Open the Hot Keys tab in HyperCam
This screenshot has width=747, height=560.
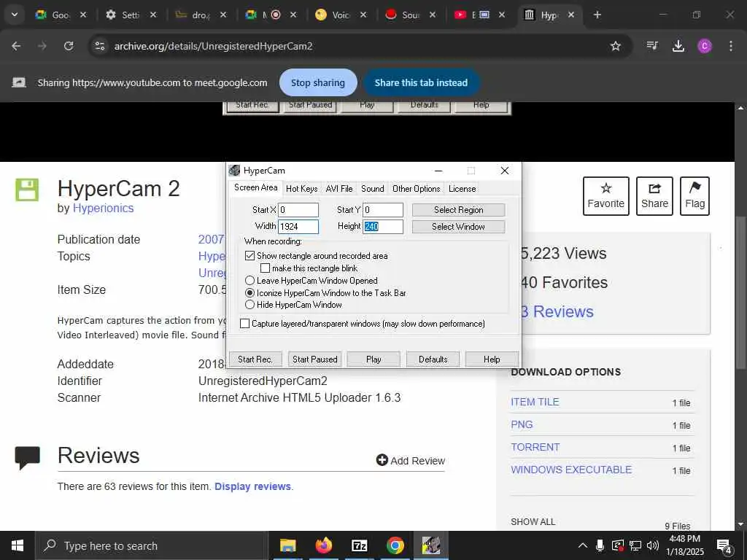click(301, 189)
